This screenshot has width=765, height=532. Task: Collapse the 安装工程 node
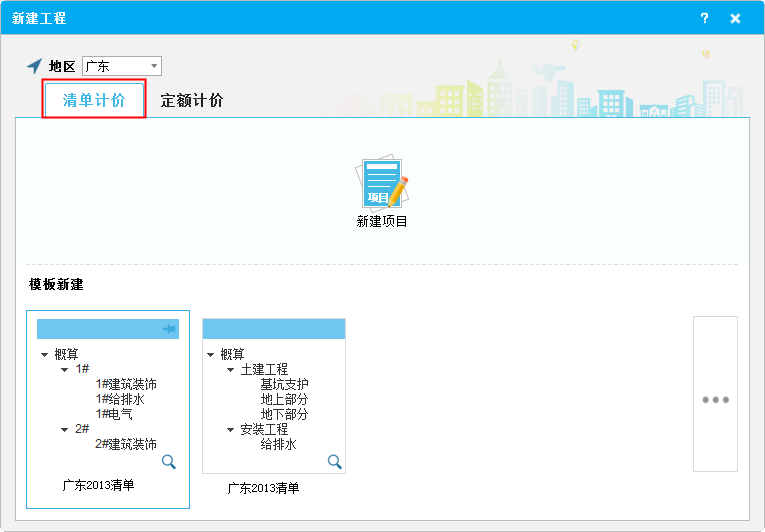pos(231,429)
